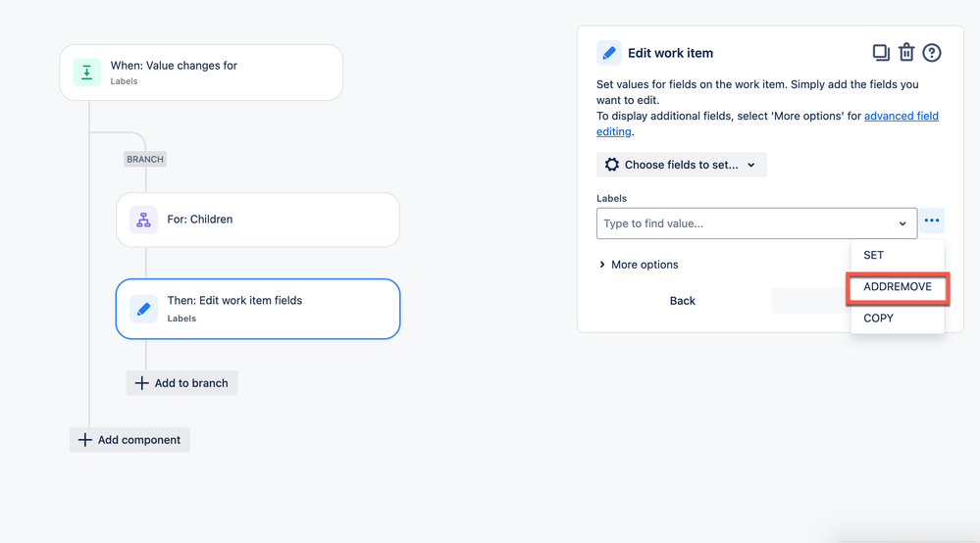Click Add to branch button
Screen dimensions: 980x543
coord(181,383)
